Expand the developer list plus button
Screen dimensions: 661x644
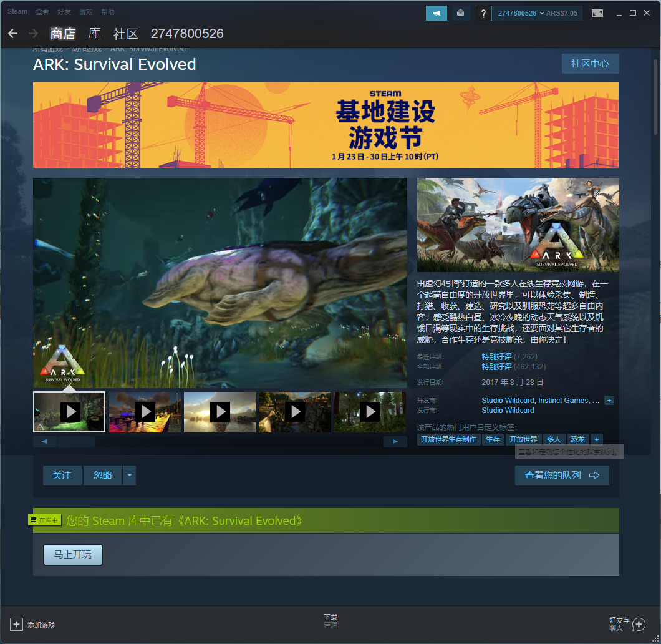pos(609,400)
